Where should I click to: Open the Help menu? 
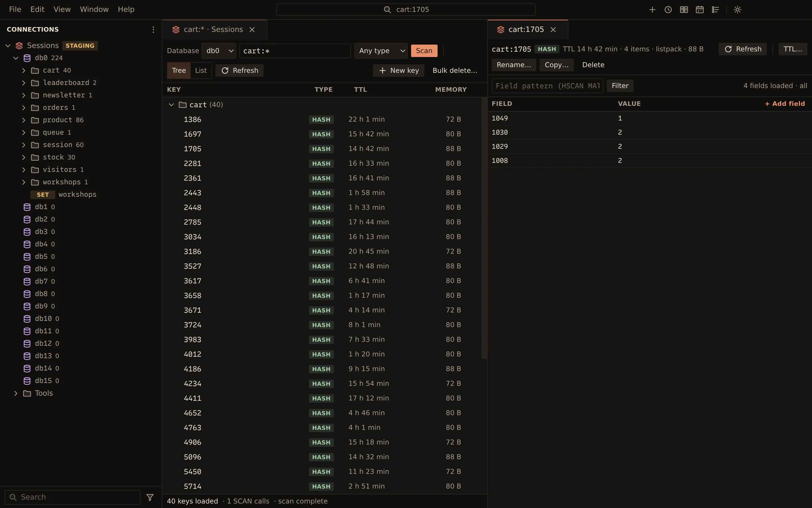126,9
